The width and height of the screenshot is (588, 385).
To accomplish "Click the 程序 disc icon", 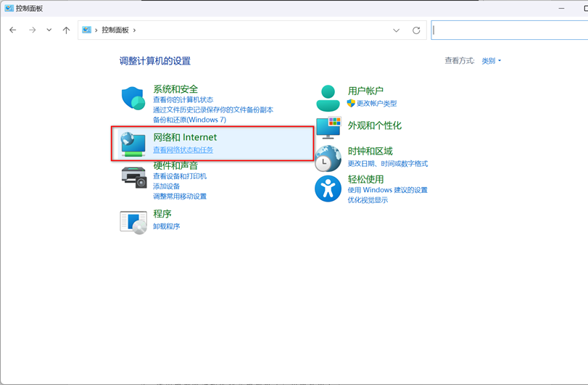I will pyautogui.click(x=133, y=223).
